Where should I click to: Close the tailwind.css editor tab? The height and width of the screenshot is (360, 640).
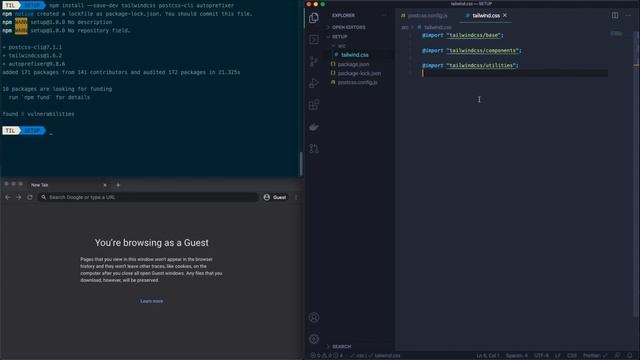click(x=505, y=15)
